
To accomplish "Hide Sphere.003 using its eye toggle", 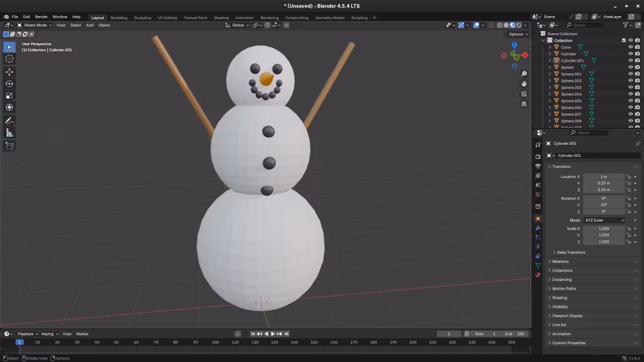I will point(630,87).
